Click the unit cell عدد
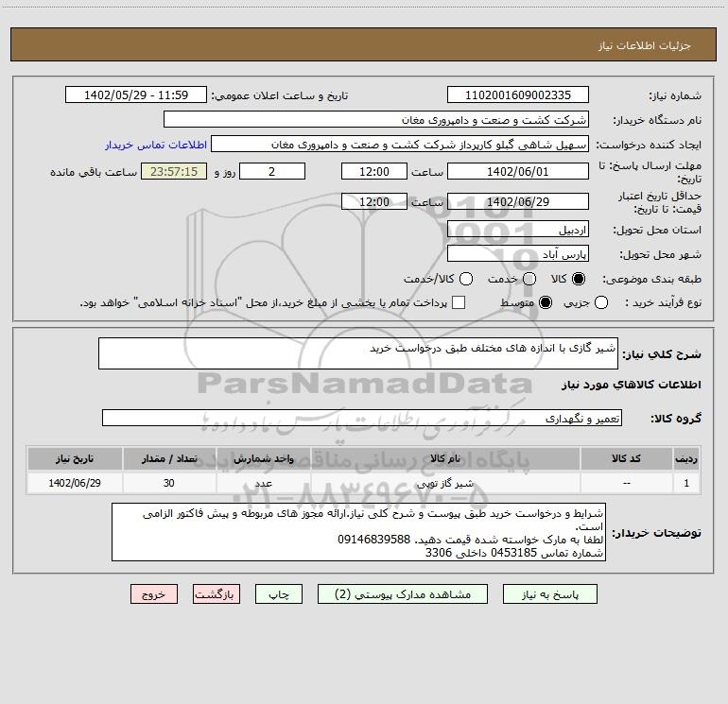This screenshot has height=704, width=728. [263, 483]
